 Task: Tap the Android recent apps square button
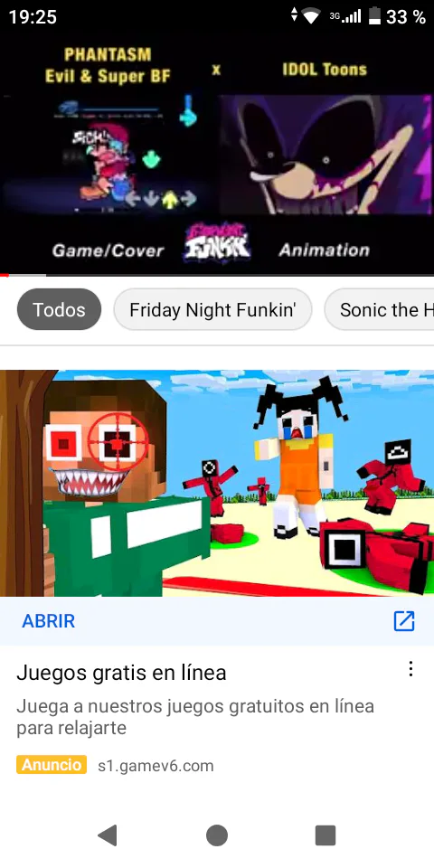coord(325,835)
